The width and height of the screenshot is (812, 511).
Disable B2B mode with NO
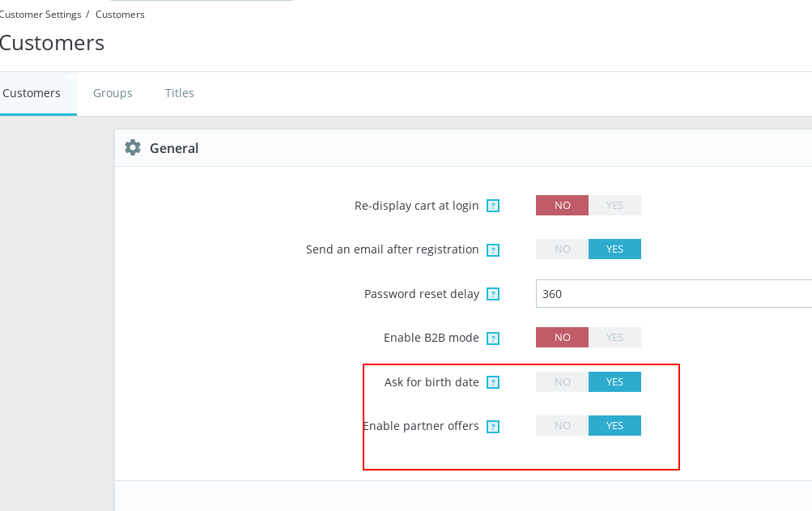(562, 338)
